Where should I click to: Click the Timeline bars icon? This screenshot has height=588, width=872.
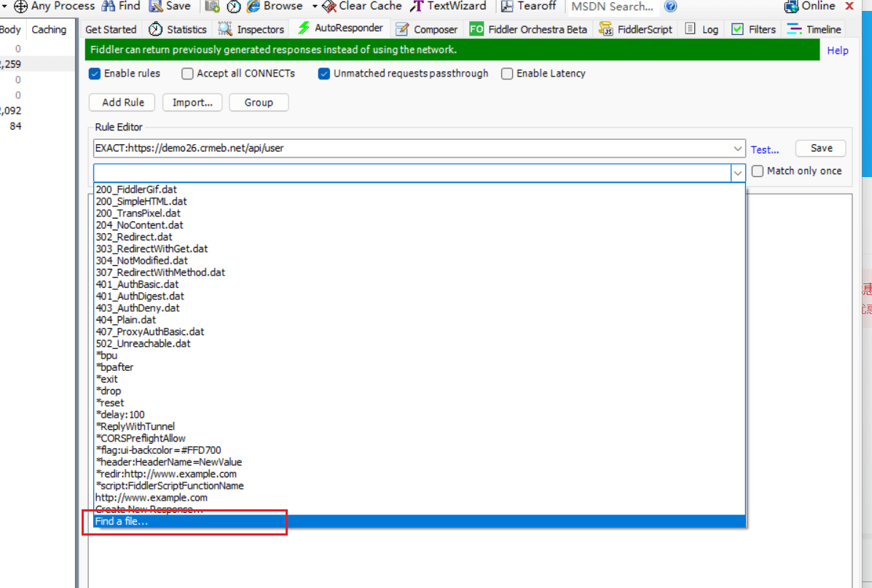coord(794,29)
